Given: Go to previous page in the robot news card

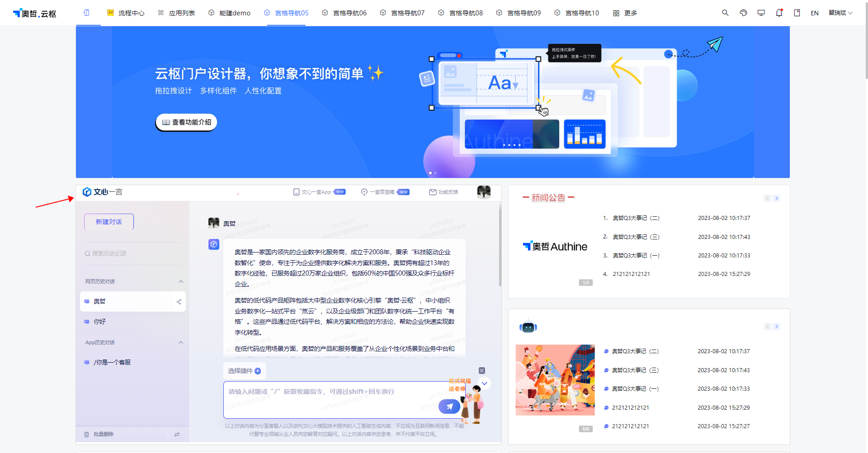Looking at the screenshot, I should (768, 327).
